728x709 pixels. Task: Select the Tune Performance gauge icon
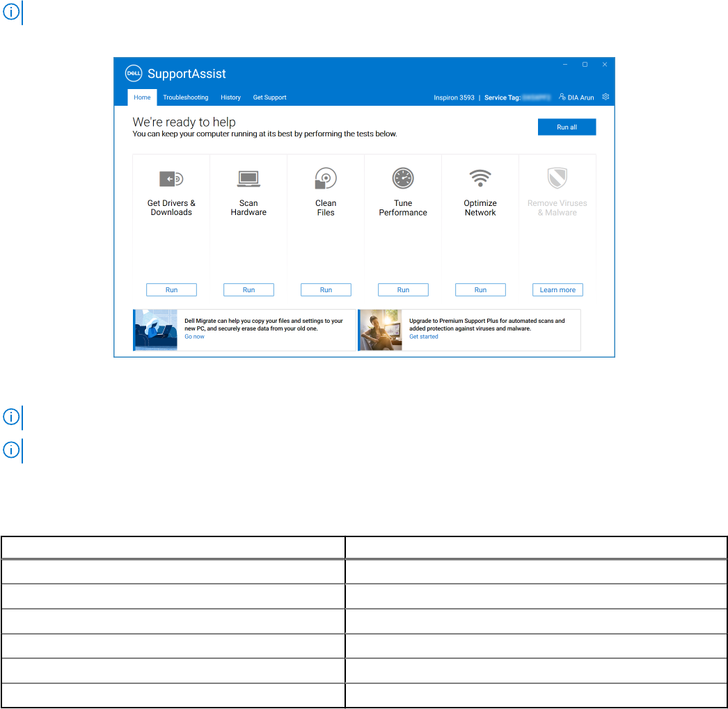pos(403,178)
